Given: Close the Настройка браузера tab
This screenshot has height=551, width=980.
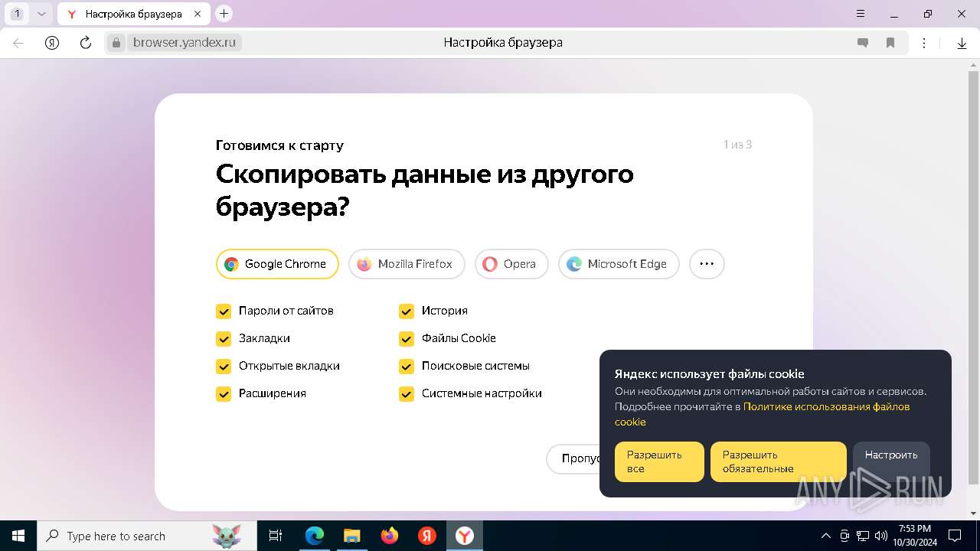Looking at the screenshot, I should pos(198,14).
